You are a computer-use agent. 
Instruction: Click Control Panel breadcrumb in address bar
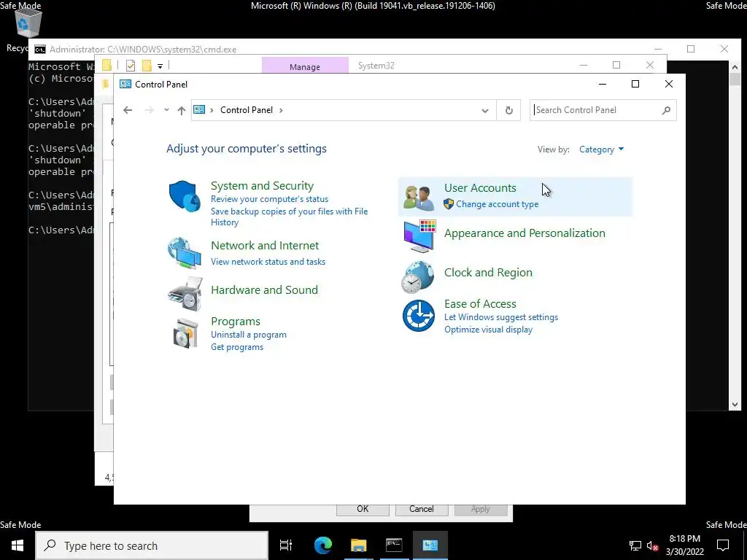point(247,110)
